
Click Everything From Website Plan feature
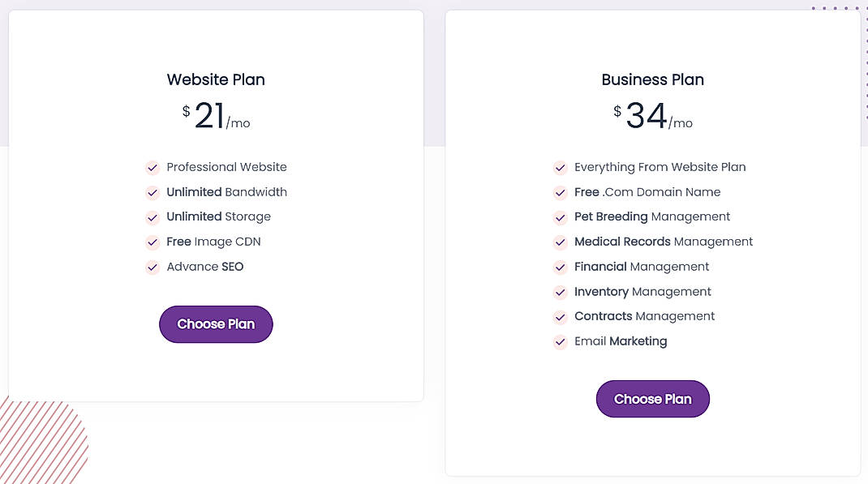click(x=660, y=167)
